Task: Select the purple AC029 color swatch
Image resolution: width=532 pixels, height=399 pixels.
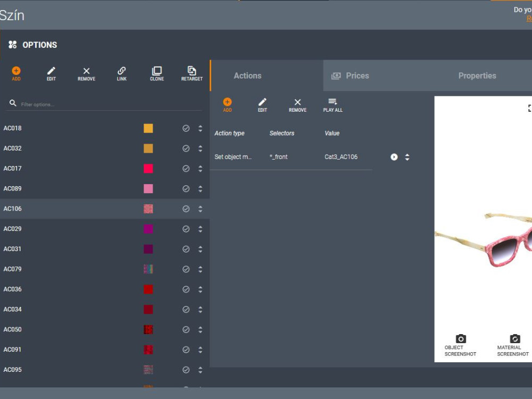Action: tap(148, 229)
